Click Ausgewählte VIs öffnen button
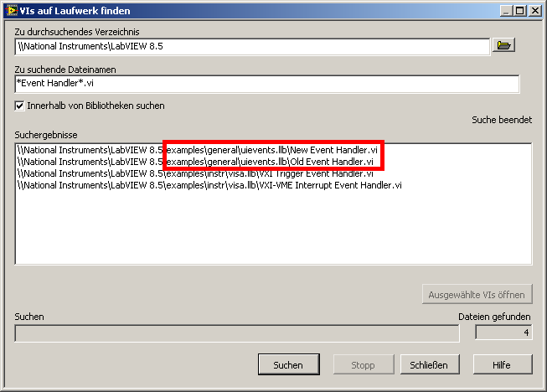 (477, 295)
